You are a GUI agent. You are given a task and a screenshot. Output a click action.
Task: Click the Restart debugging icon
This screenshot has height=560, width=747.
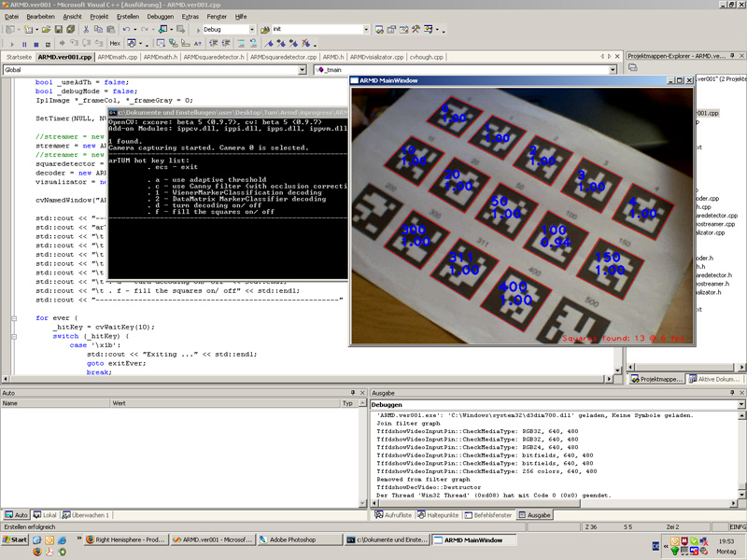coord(49,44)
